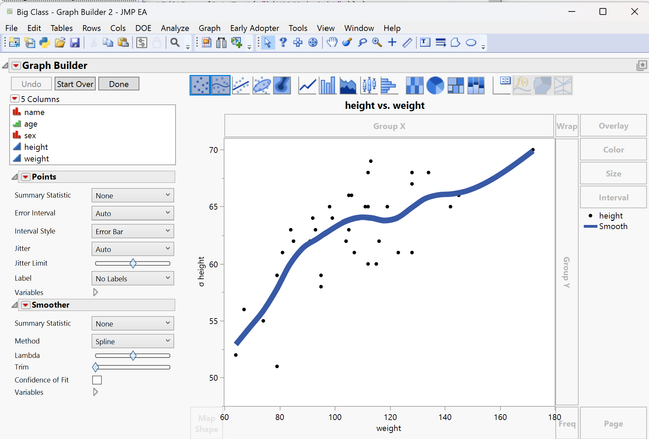Screen dimensions: 649x439
Task: Open the Graph menu
Action: [209, 28]
